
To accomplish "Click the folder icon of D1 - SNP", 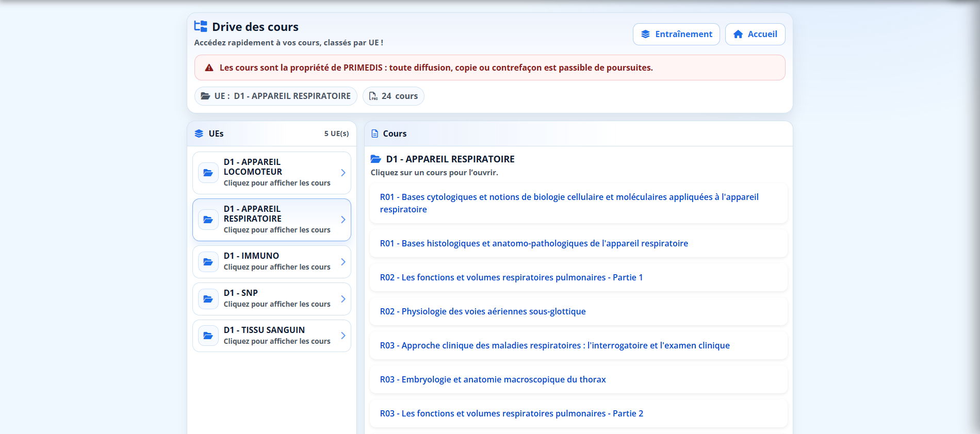I will point(208,299).
